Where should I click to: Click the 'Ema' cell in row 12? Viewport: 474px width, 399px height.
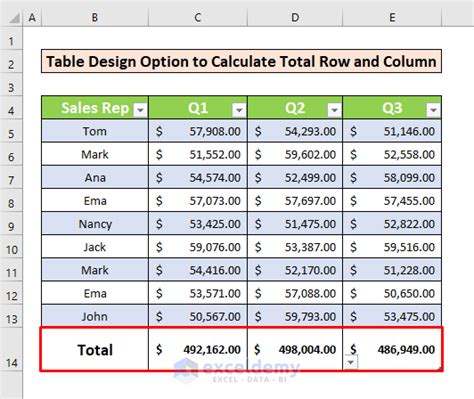95,293
